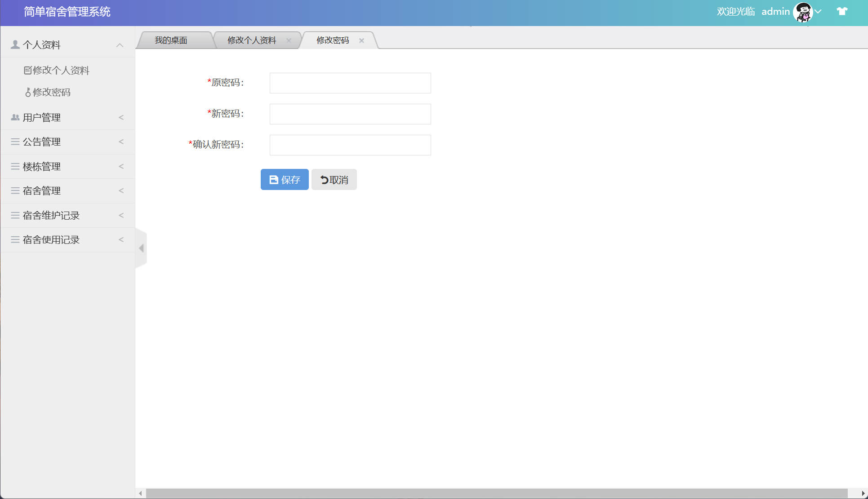Click the admin avatar picture
The width and height of the screenshot is (868, 499).
click(803, 12)
